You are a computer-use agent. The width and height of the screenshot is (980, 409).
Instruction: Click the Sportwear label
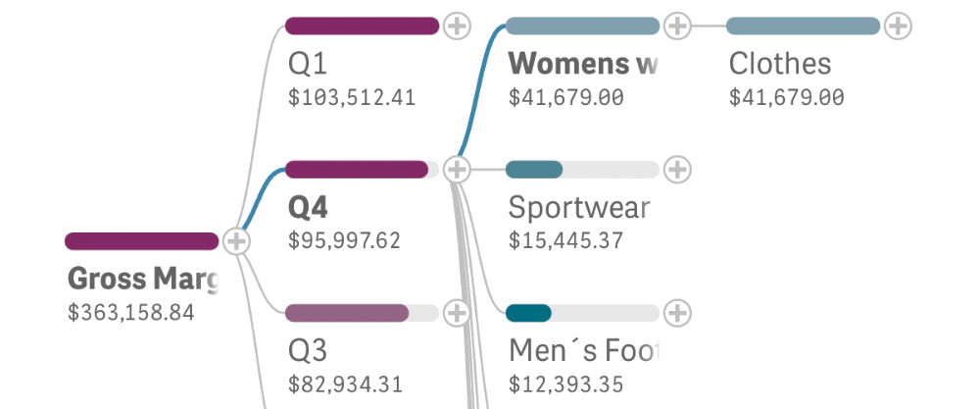pos(578,208)
